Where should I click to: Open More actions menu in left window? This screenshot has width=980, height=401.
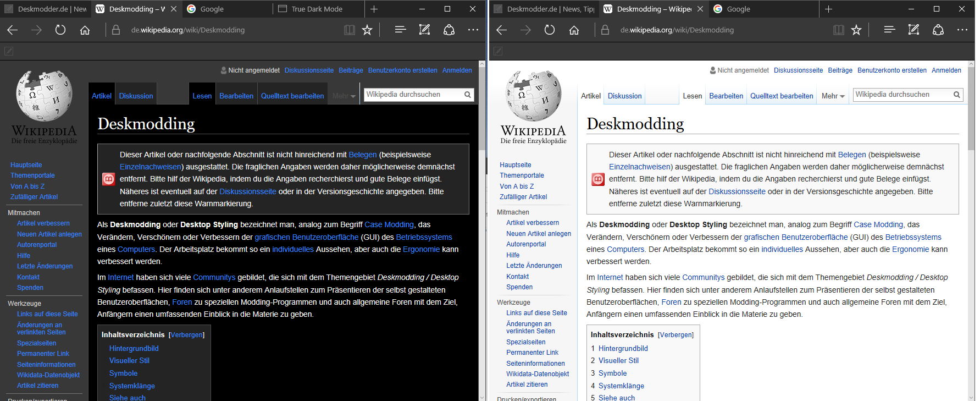click(x=473, y=30)
